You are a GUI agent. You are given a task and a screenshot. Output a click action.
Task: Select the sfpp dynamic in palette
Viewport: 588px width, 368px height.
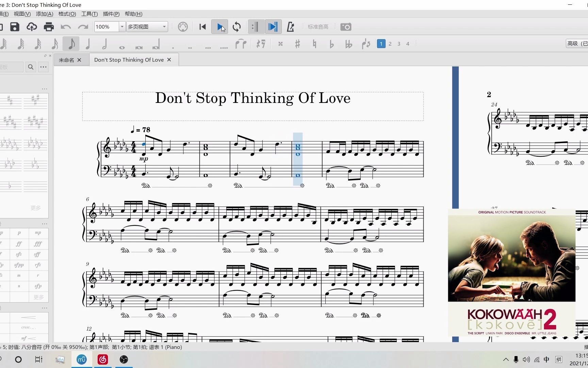click(x=19, y=265)
